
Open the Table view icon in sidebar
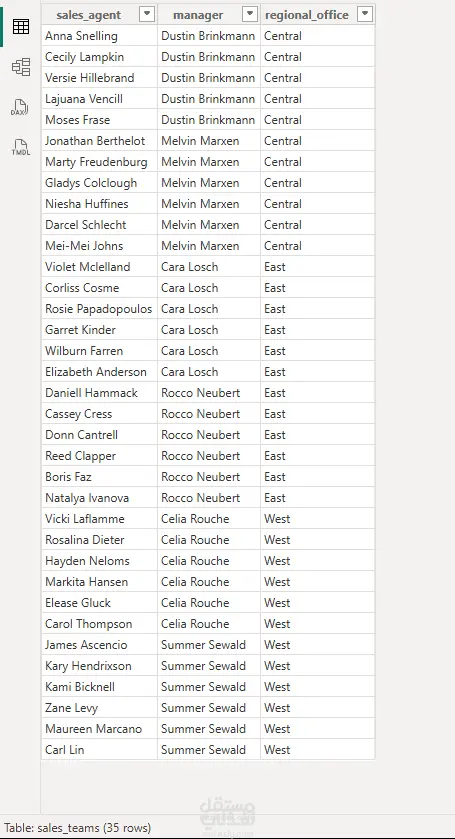[21, 26]
